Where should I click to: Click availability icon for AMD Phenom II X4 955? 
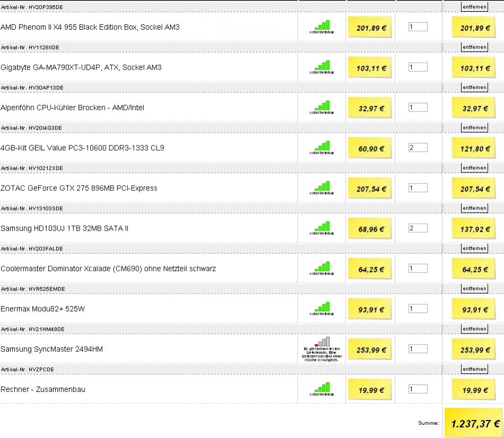point(321,25)
